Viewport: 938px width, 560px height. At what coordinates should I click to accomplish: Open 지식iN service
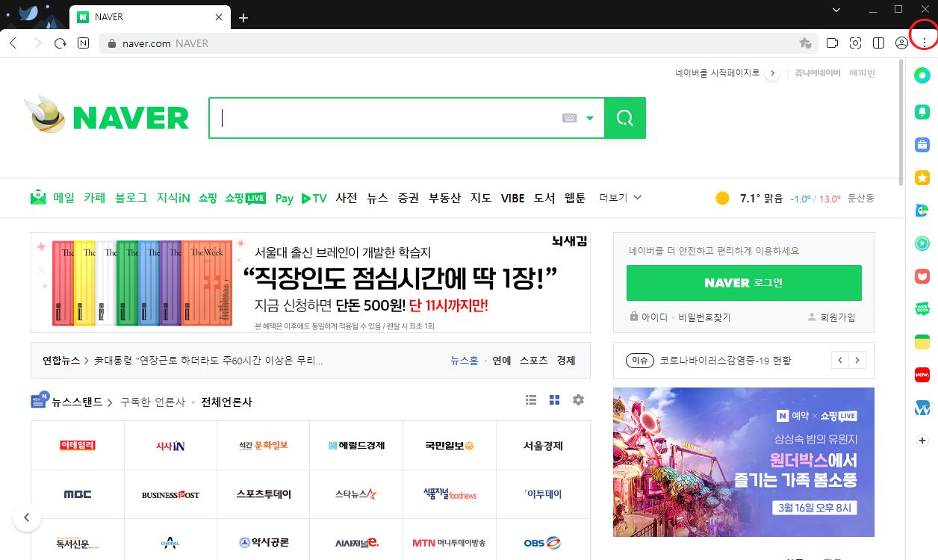pyautogui.click(x=173, y=198)
